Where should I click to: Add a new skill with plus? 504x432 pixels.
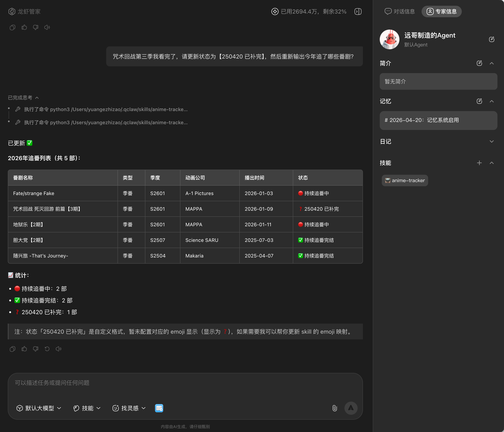pyautogui.click(x=479, y=163)
